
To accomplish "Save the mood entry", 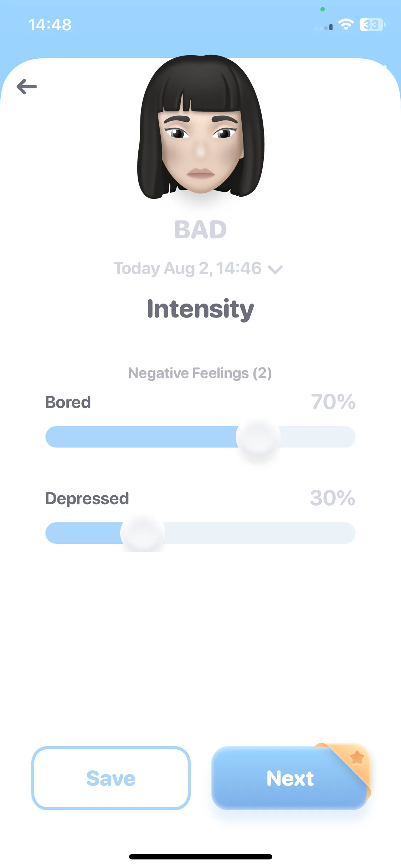I will [111, 778].
